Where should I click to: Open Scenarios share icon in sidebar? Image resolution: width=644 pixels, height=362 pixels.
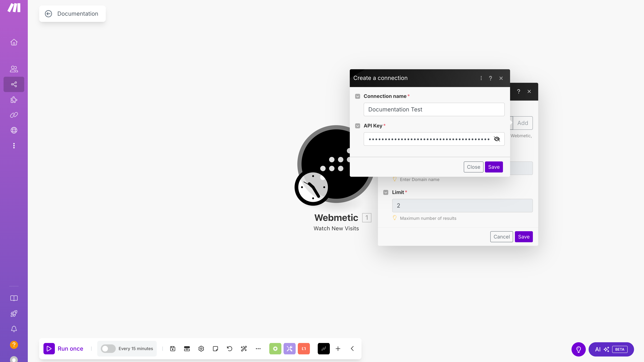[14, 84]
